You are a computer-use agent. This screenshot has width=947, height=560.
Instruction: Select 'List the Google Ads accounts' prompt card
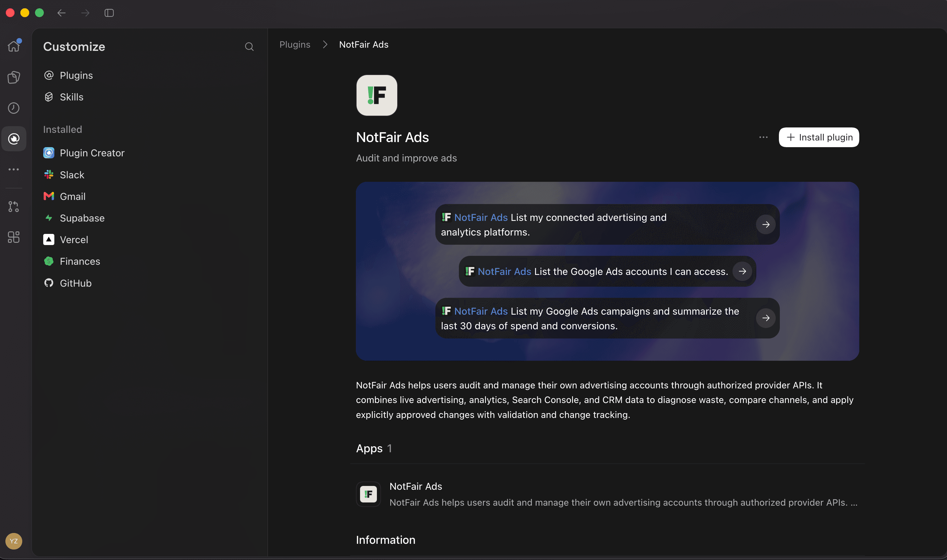607,271
